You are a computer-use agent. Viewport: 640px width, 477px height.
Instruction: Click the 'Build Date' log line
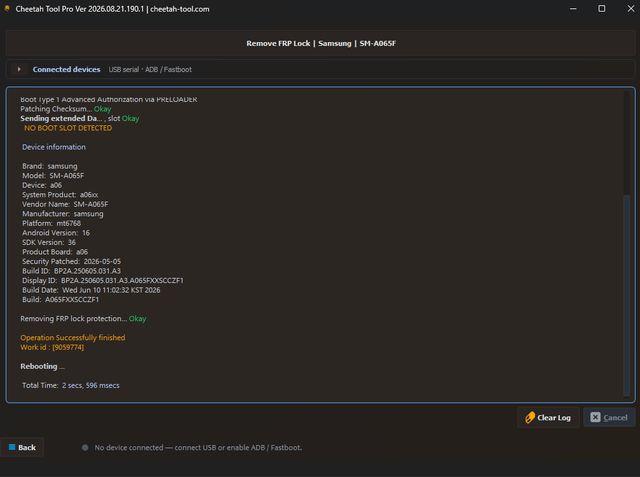(x=91, y=290)
